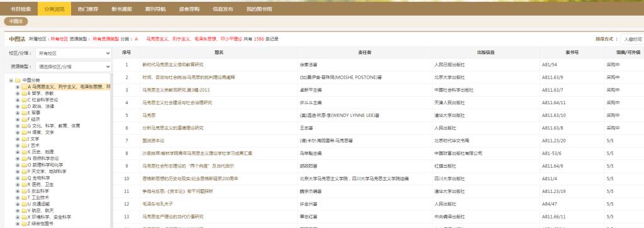Click the root 中图分类 folder icon

coord(17,80)
